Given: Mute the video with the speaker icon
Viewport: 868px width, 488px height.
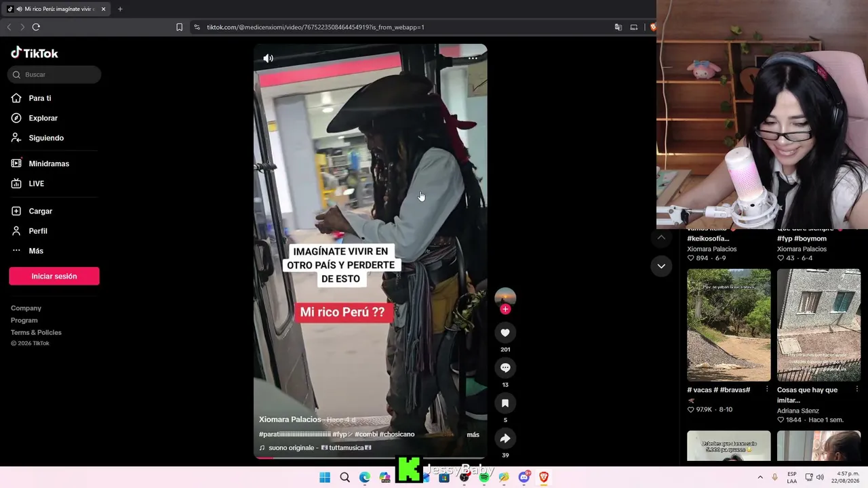Looking at the screenshot, I should 269,58.
